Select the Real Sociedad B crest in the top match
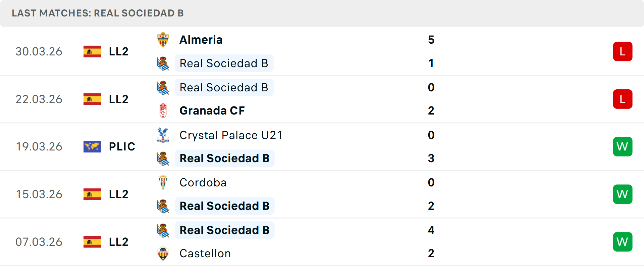 coord(163,63)
